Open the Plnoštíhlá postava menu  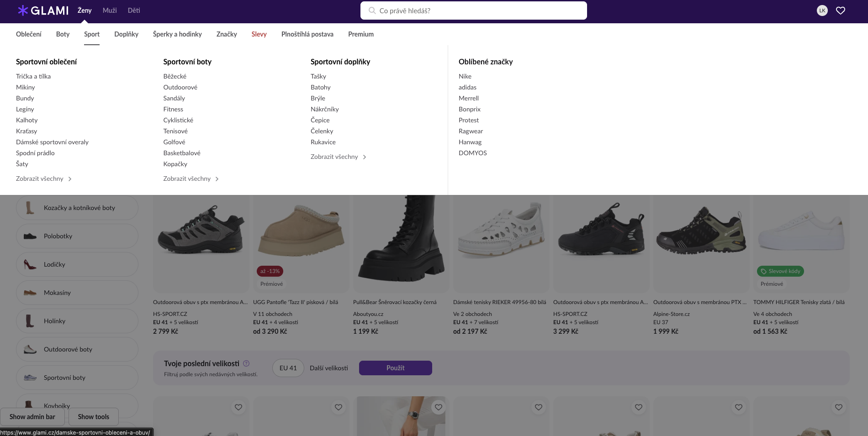click(307, 34)
